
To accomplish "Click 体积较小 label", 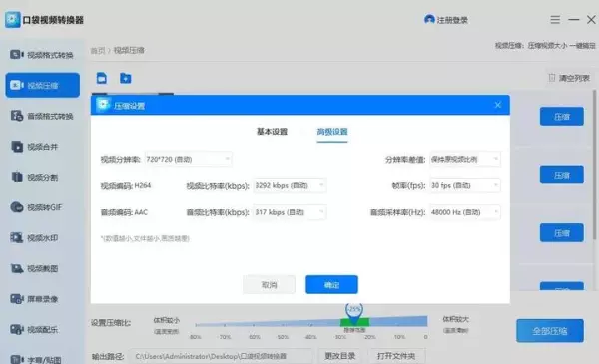I will click(x=166, y=320).
